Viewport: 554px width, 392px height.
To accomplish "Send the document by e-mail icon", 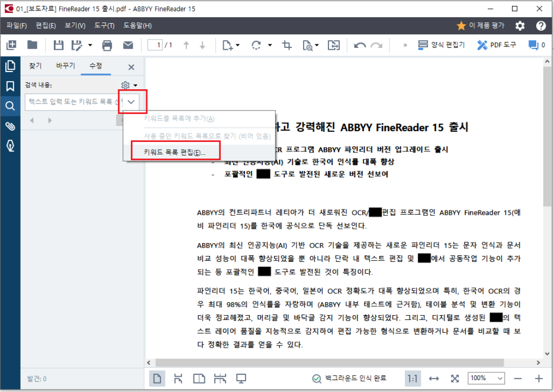I will tap(128, 45).
